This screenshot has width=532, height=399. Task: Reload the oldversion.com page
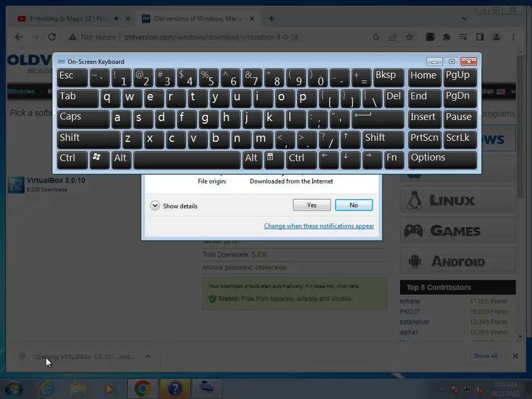pos(52,37)
